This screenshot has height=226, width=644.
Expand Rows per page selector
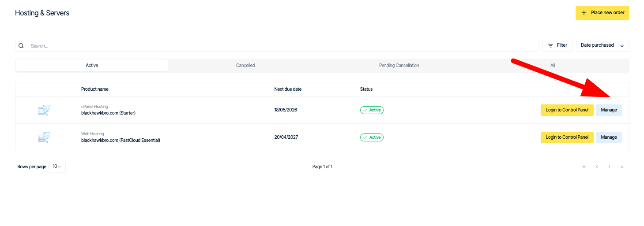[x=57, y=167]
